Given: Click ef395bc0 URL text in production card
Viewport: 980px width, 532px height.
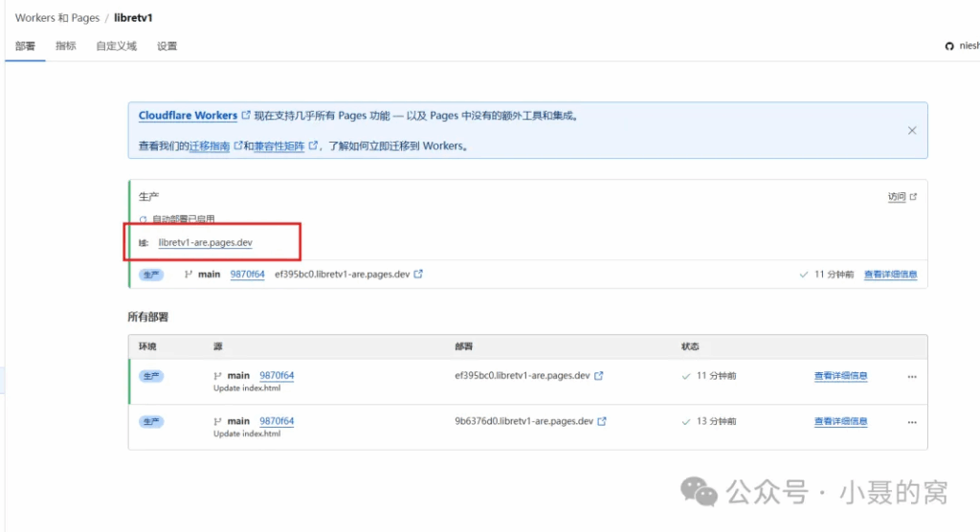Looking at the screenshot, I should coord(342,274).
